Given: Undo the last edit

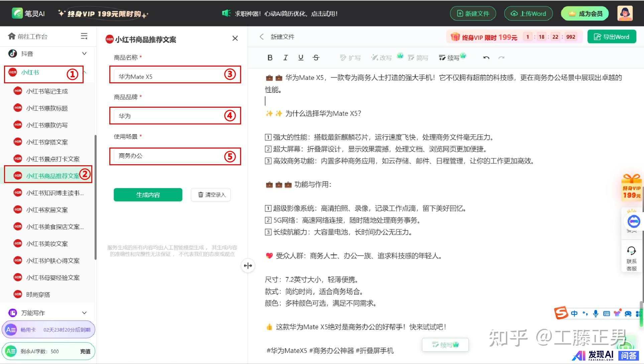Looking at the screenshot, I should pyautogui.click(x=486, y=58).
